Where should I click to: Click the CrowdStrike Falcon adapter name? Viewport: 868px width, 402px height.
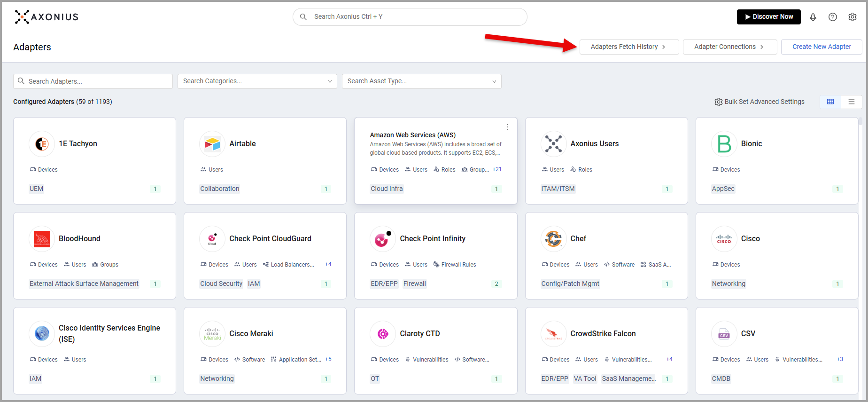pyautogui.click(x=603, y=334)
